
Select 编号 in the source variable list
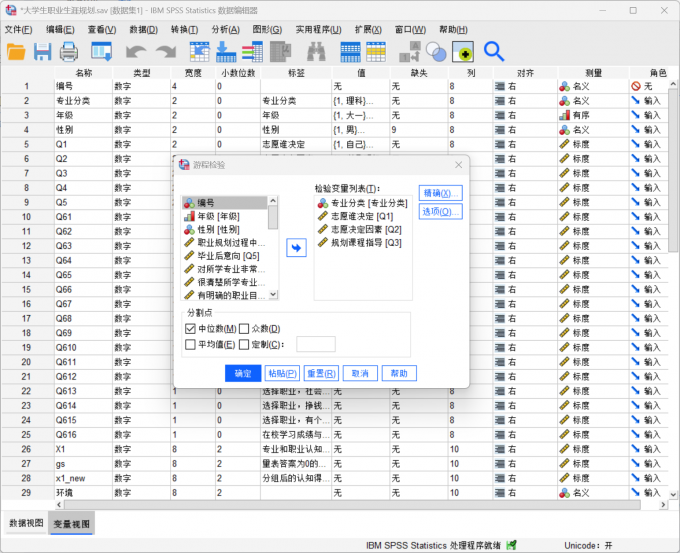pyautogui.click(x=225, y=203)
